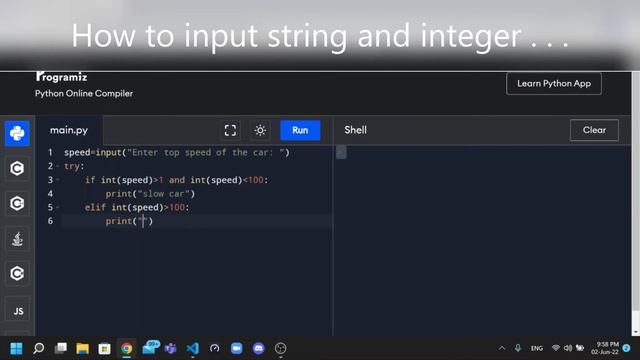This screenshot has width=640, height=360.
Task: Open Discord from the taskbar
Action: (258, 348)
